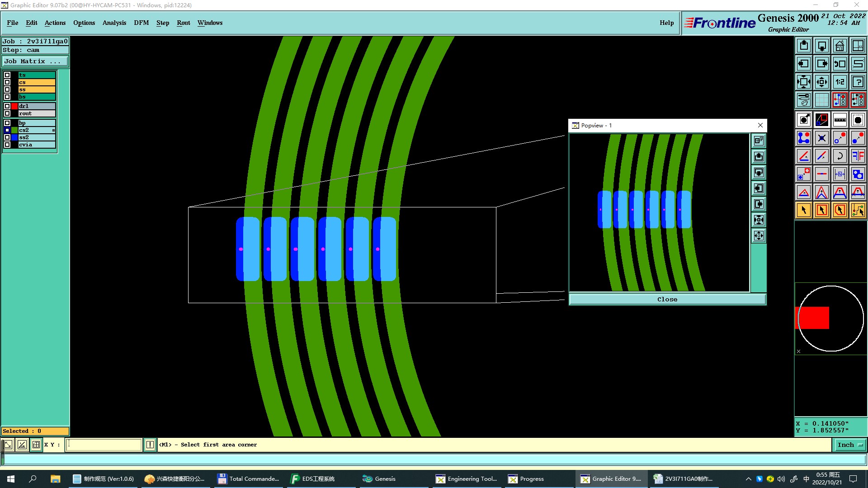Viewport: 868px width, 488px height.
Task: Choose the pointer select arrow tool
Action: coord(804,210)
